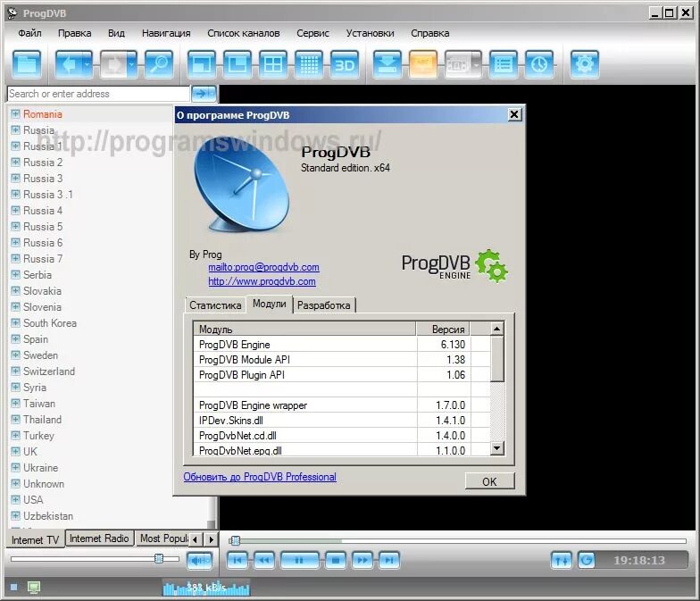
Task: Open the Список каналов menu
Action: click(x=243, y=34)
